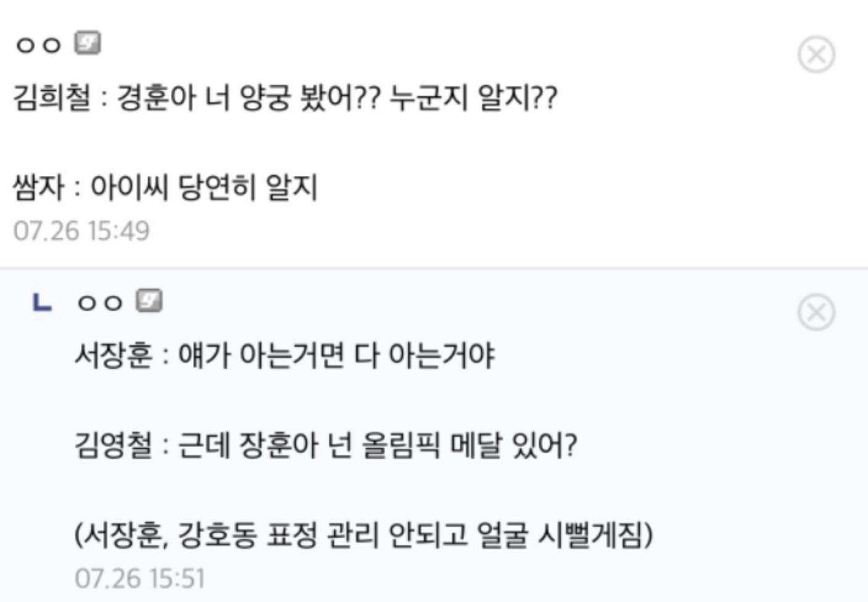Delete the top comment with its X button

point(816,55)
